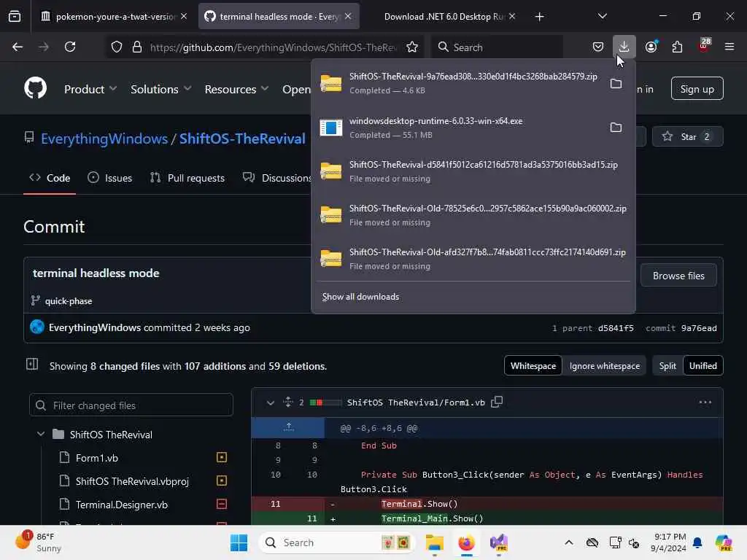Go back to the previous page
The height and width of the screenshot is (560, 747).
click(x=18, y=47)
